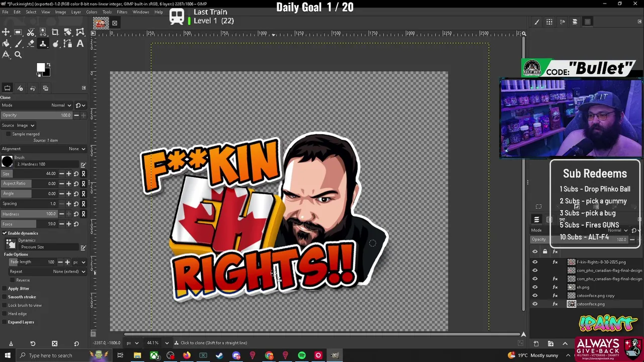The image size is (644, 362).
Task: Activate the Zoom magnifier tool
Action: coord(18,55)
